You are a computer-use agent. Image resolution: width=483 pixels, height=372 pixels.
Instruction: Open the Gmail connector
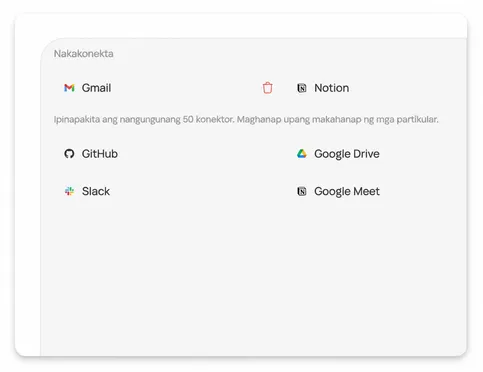88,88
